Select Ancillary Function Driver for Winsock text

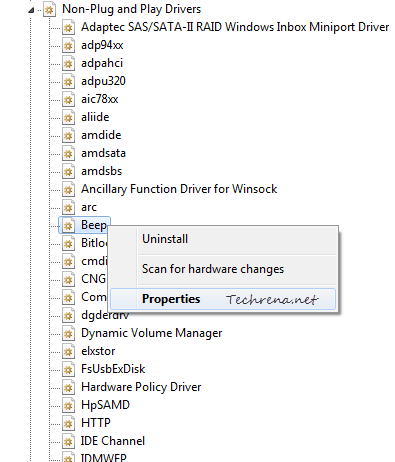click(x=179, y=189)
